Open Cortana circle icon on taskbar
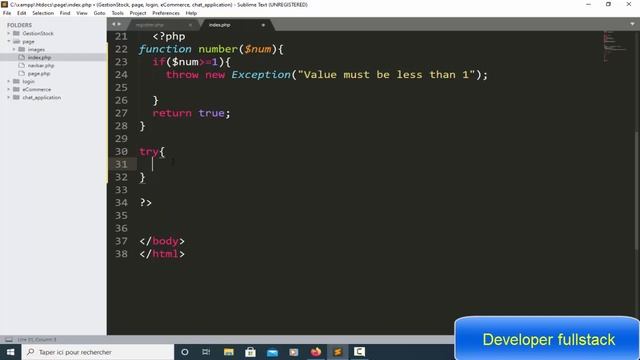This screenshot has height=360, width=640. point(184,352)
